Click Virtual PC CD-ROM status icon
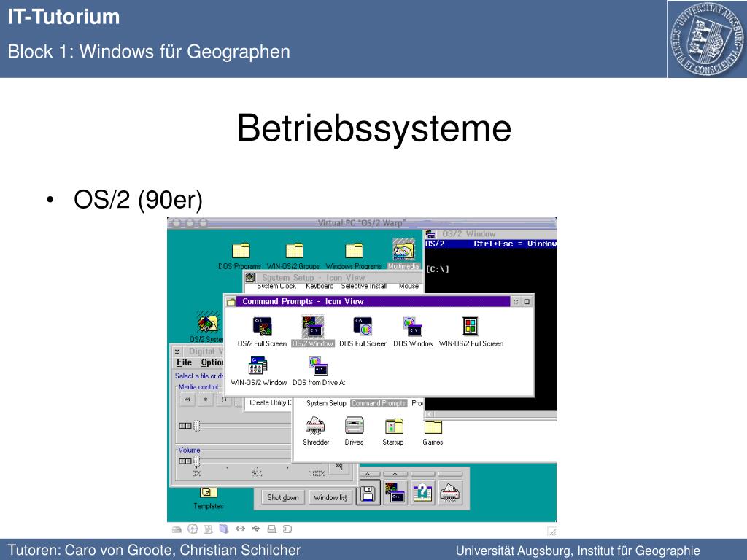747x560 pixels. pos(193,529)
